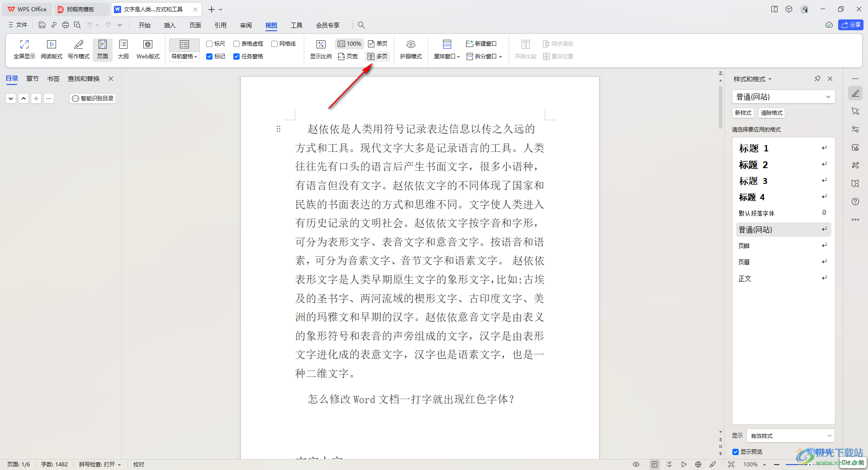Click the Smart Identify TOC button
Image resolution: width=868 pixels, height=470 pixels.
[93, 99]
